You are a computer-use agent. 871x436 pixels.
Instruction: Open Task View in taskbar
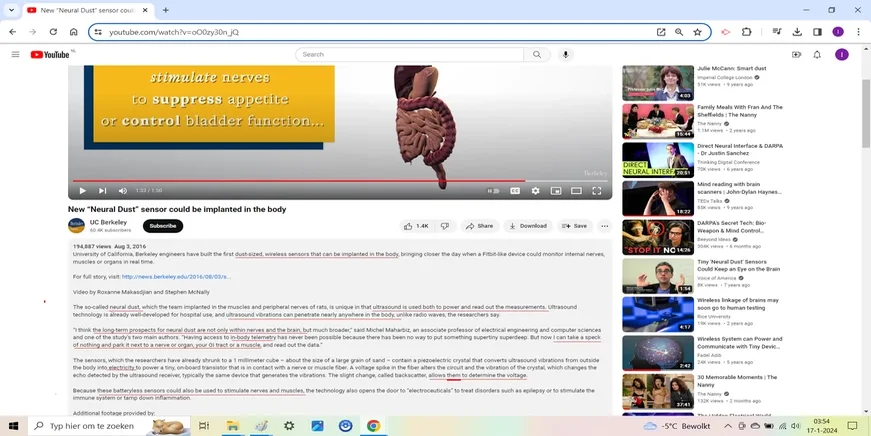(x=204, y=426)
